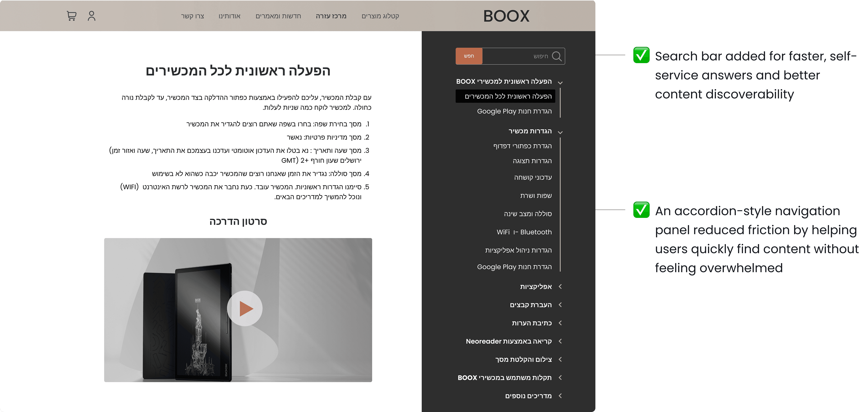Play the tutorial video
This screenshot has width=868, height=412.
245,309
